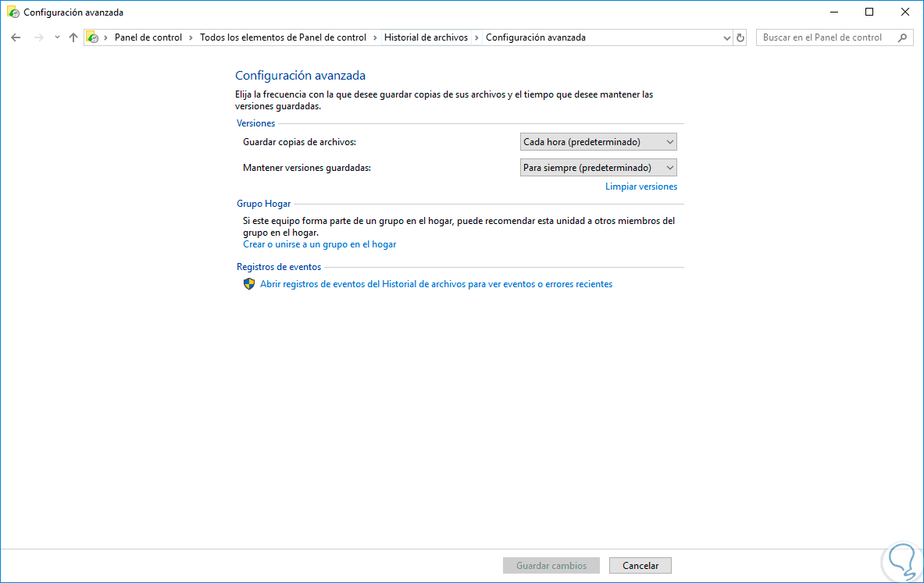924x583 pixels.
Task: Click the shield icon by event logs
Action: pos(249,284)
